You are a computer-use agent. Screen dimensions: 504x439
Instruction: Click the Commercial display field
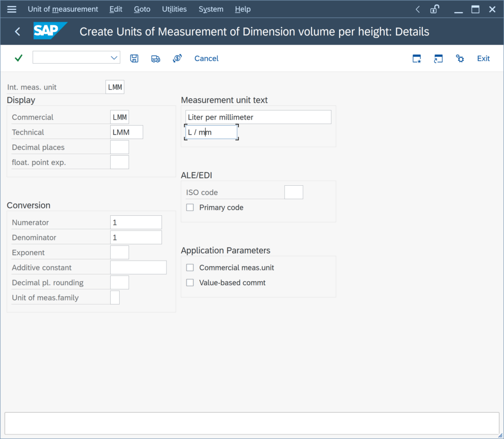tap(120, 117)
